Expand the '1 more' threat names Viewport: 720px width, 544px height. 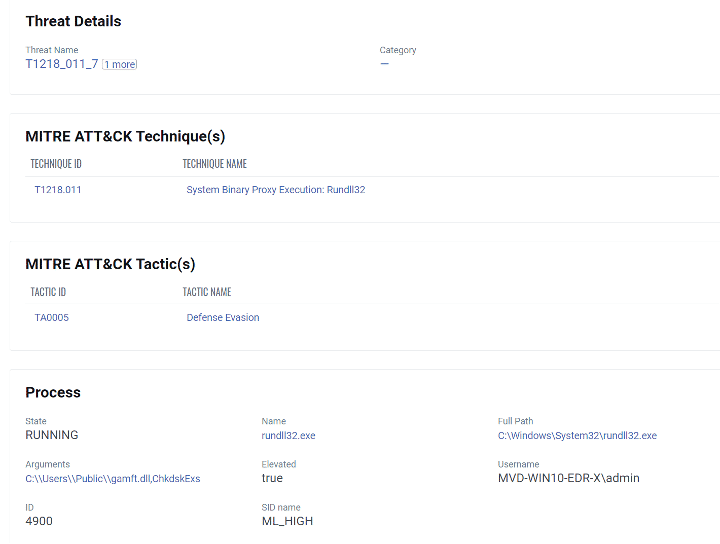tap(120, 64)
